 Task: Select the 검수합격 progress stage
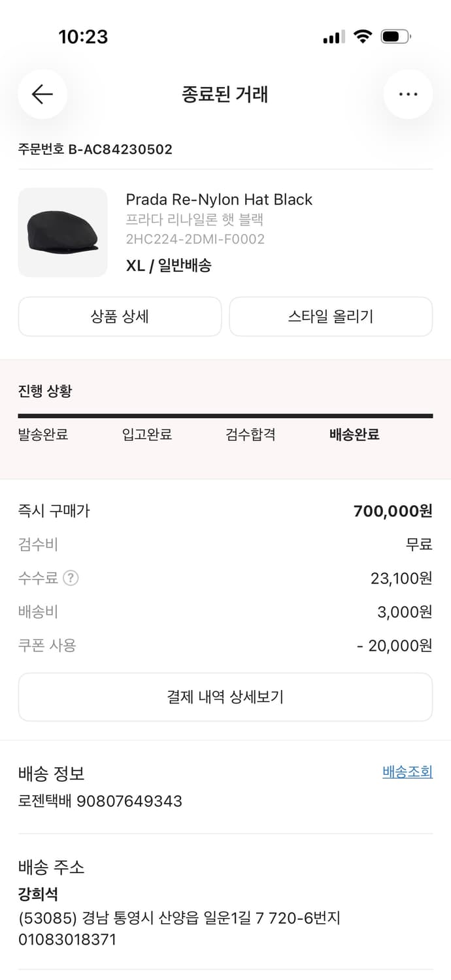pyautogui.click(x=250, y=434)
